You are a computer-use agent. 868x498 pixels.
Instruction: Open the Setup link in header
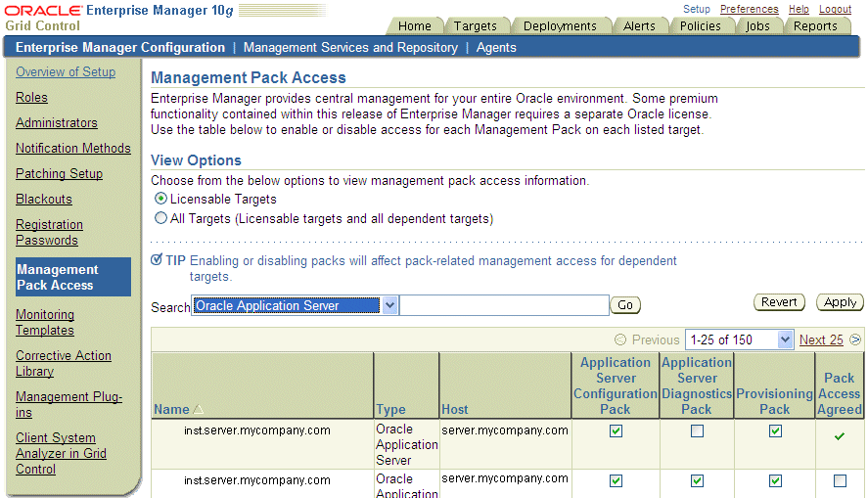pyautogui.click(x=697, y=9)
